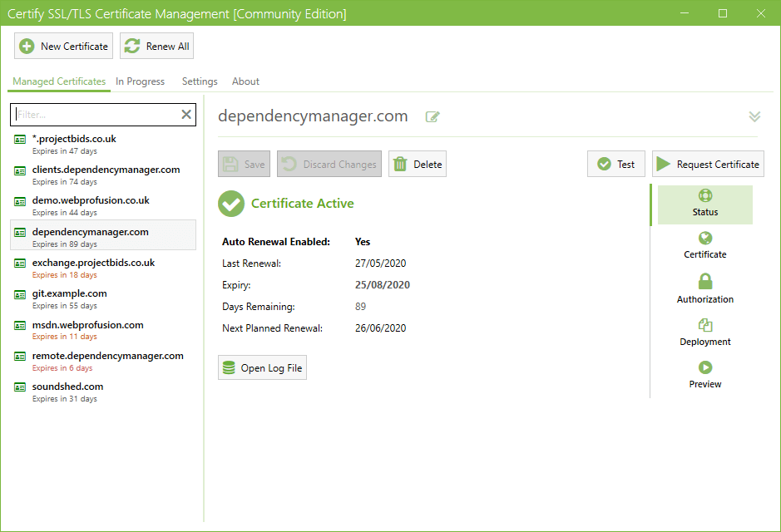
Task: Select *.projectbids.co.uk in the certificate list
Action: [103, 144]
